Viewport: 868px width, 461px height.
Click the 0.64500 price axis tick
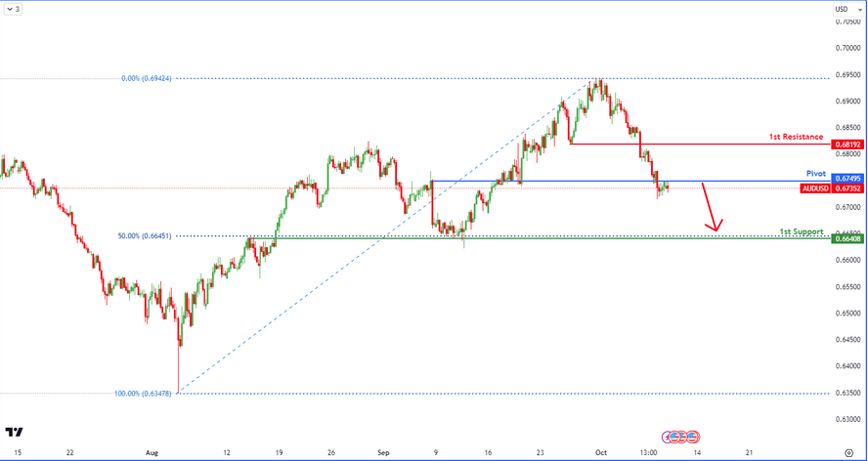click(847, 340)
